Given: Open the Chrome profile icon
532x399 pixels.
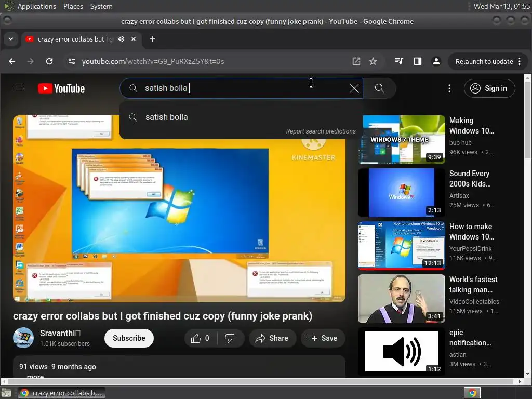Looking at the screenshot, I should pyautogui.click(x=436, y=61).
